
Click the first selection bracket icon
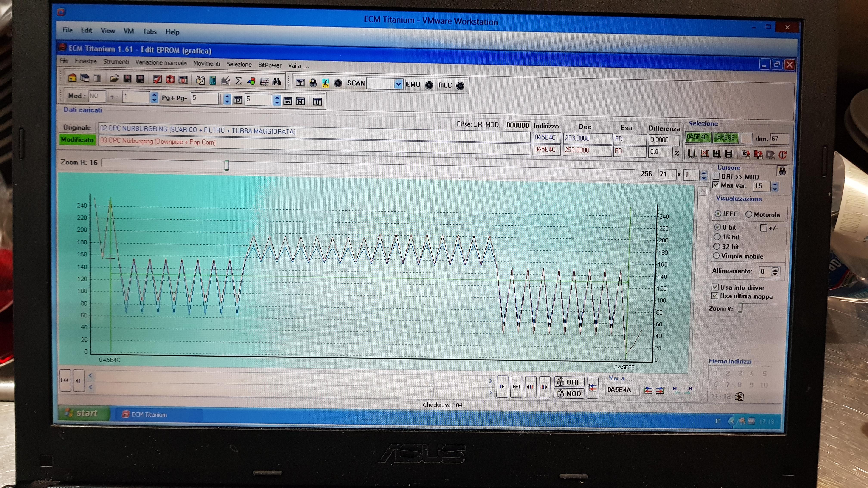point(692,154)
